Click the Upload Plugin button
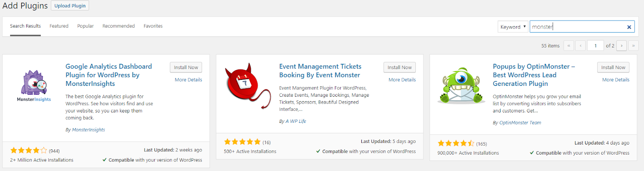Image resolution: width=644 pixels, height=171 pixels. [x=70, y=6]
